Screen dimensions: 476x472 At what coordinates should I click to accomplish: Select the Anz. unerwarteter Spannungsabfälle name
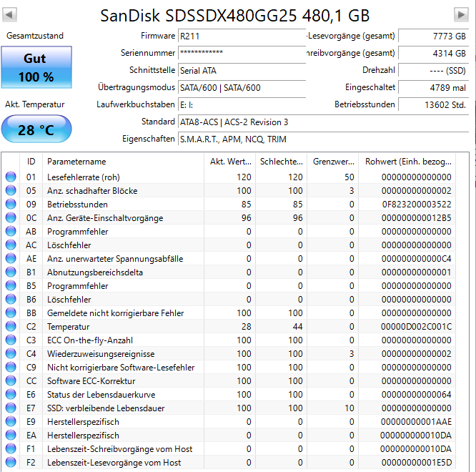(115, 259)
